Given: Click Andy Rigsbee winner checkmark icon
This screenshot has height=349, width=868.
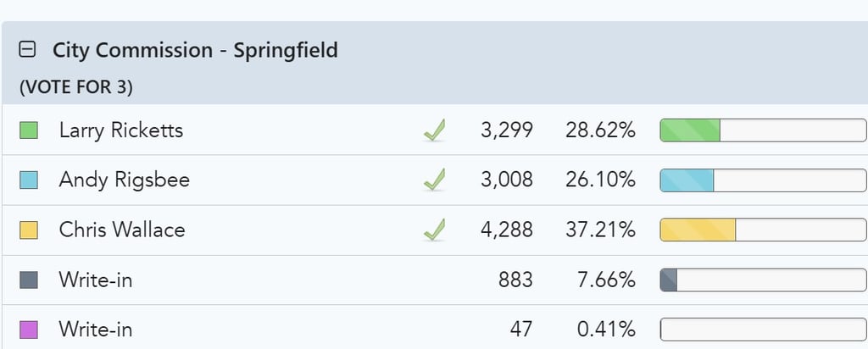Looking at the screenshot, I should [x=434, y=180].
